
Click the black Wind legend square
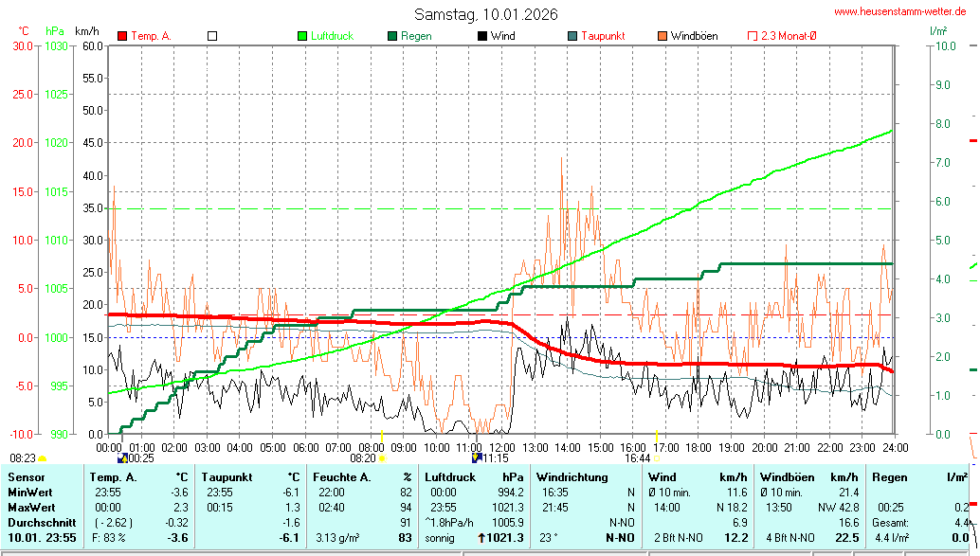(x=482, y=36)
